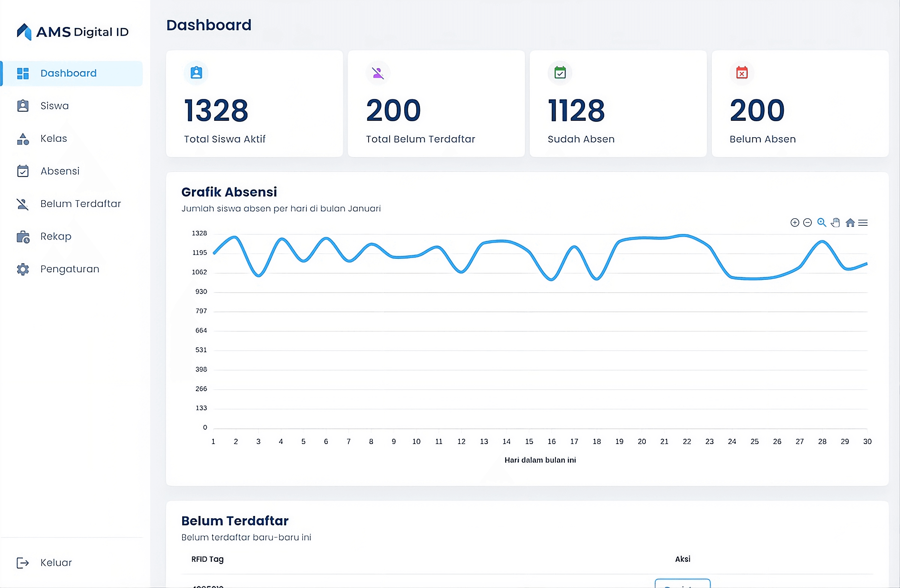Viewport: 900px width, 588px height.
Task: Click the green calendar icon on Sudah Absen card
Action: pos(559,73)
